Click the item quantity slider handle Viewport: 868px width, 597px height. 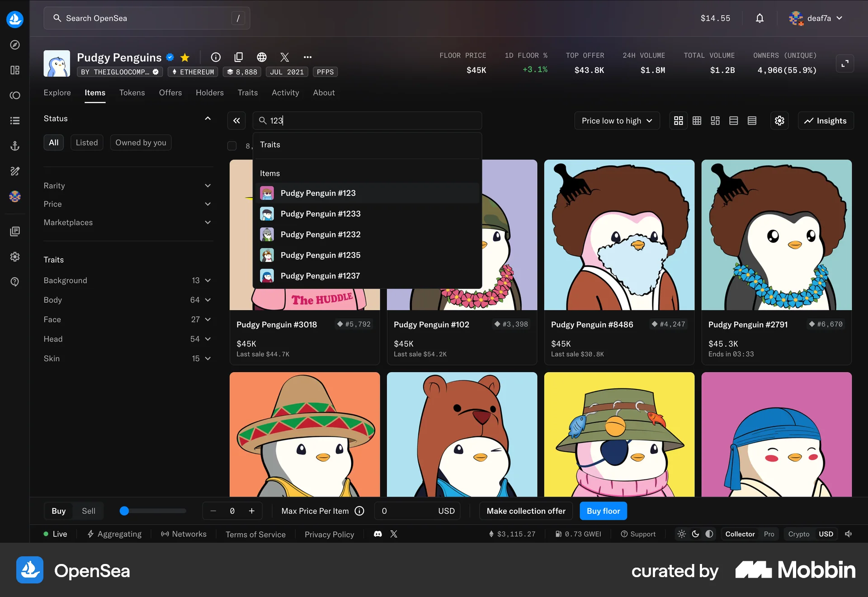[x=124, y=511]
